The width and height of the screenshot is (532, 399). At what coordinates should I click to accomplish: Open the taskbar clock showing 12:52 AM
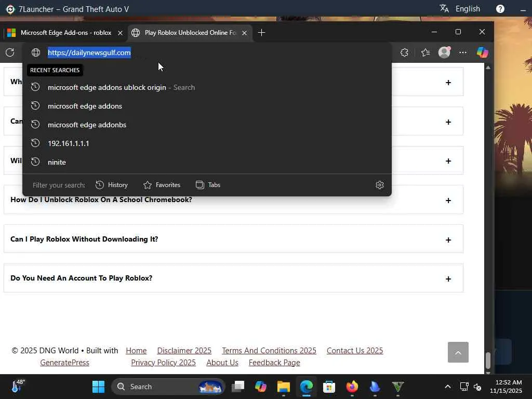(506, 387)
